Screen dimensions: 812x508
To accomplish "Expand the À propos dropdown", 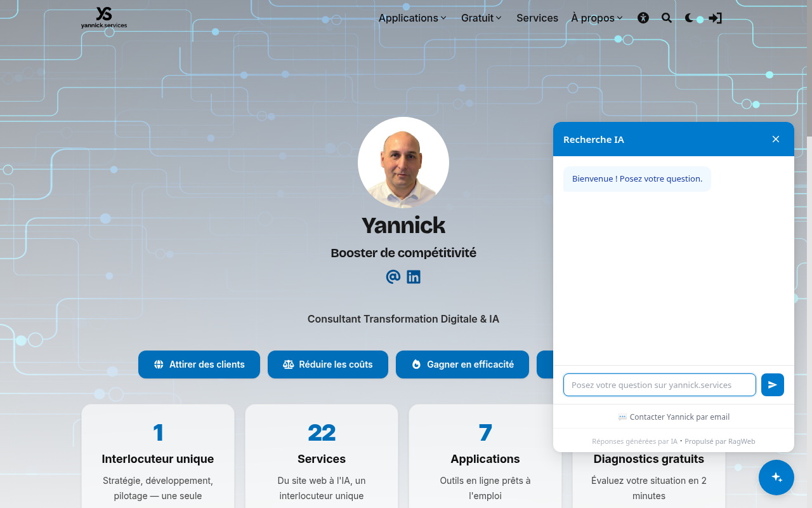I will 597,18.
